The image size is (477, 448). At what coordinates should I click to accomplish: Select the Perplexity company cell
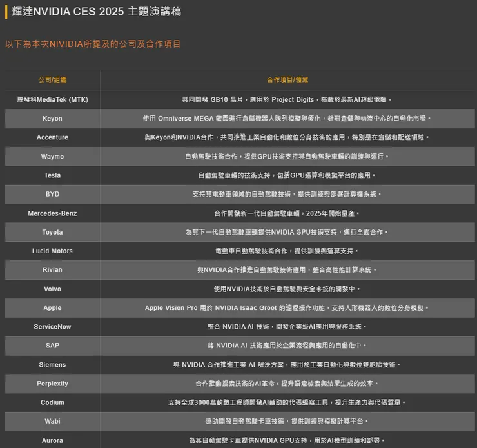[x=52, y=384]
